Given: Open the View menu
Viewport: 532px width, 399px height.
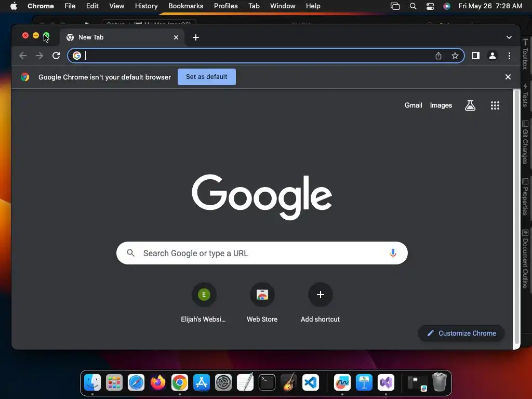Looking at the screenshot, I should [x=116, y=6].
